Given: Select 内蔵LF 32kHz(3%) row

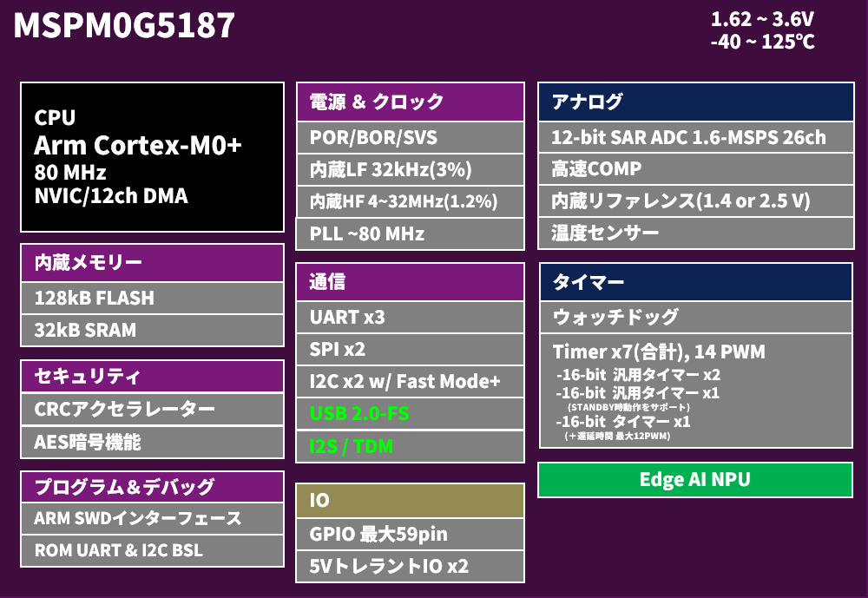Looking at the screenshot, I should click(x=411, y=169).
